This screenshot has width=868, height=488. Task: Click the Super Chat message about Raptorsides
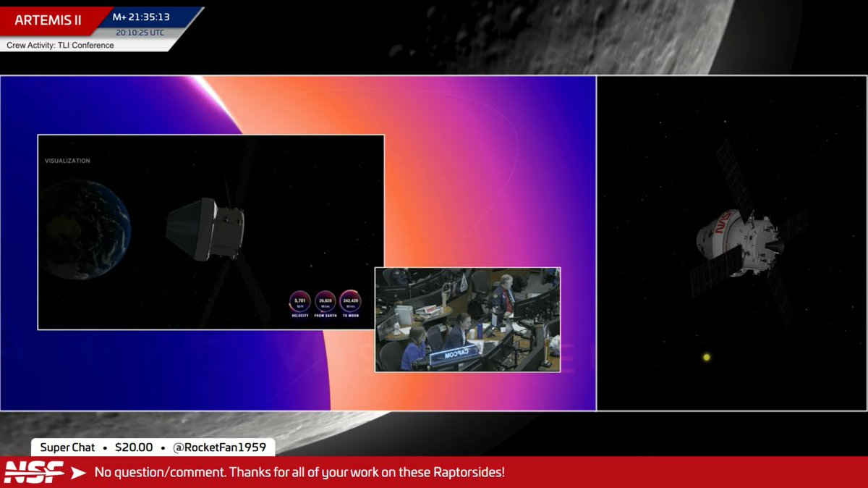[x=299, y=472]
